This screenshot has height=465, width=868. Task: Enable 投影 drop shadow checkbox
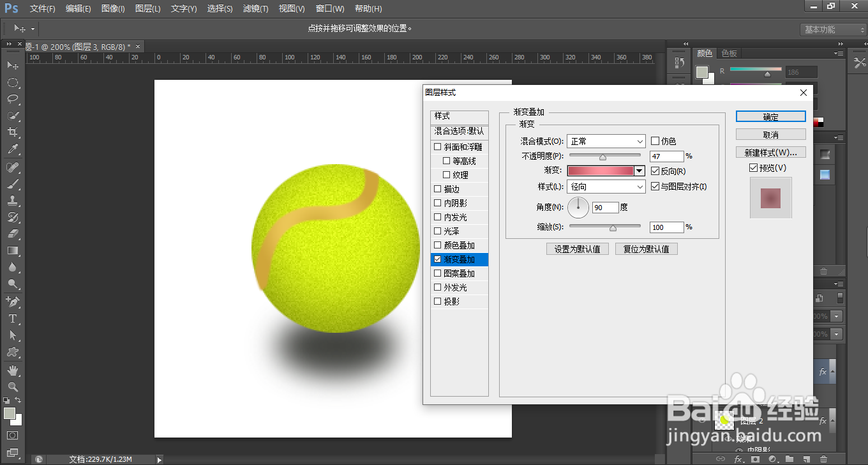tap(437, 301)
